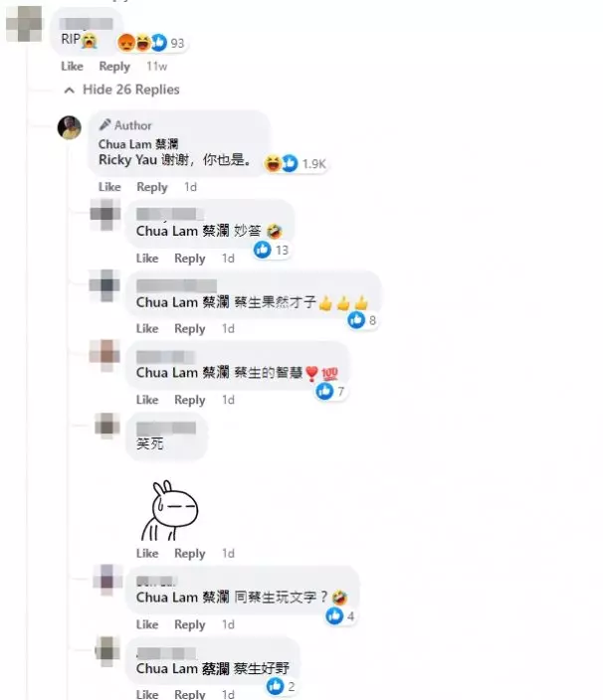603x700 pixels.
Task: Click thumbs-up icon showing 7 likes
Action: point(324,391)
